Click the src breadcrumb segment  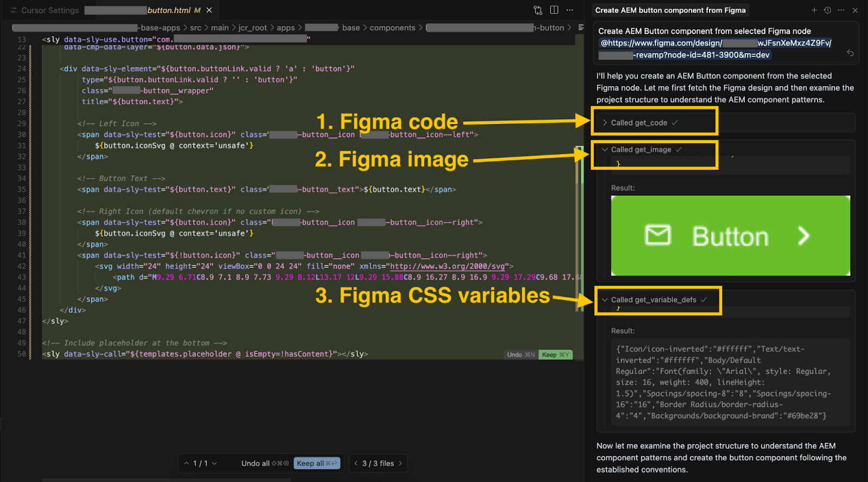[195, 28]
